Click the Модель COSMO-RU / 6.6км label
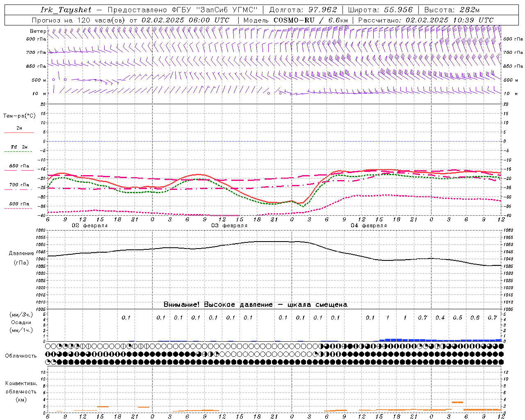The height and width of the screenshot is (420, 525). point(295,20)
